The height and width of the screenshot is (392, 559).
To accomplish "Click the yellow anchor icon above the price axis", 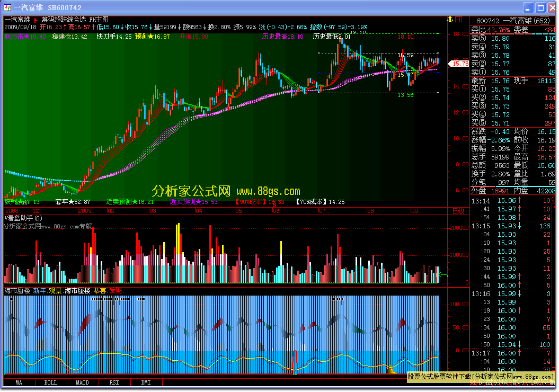I will tap(450, 19).
